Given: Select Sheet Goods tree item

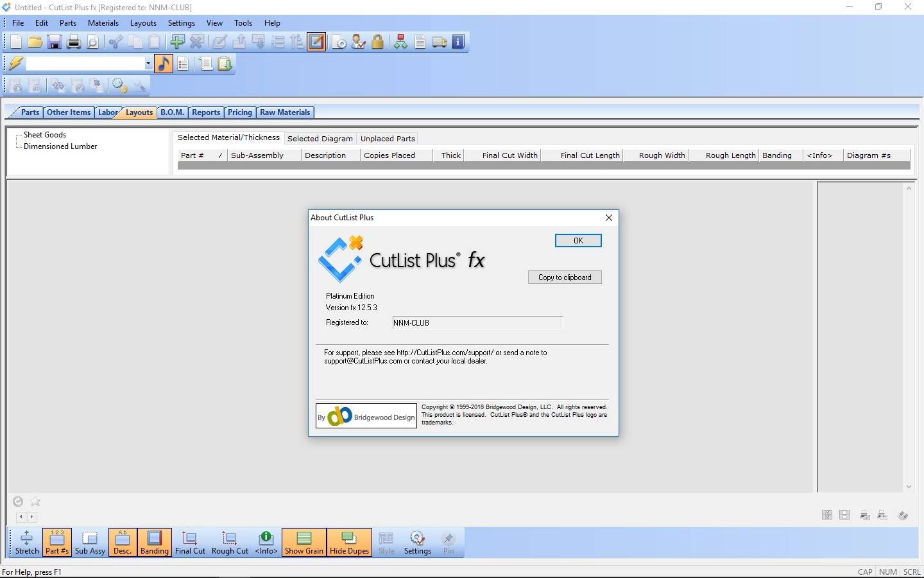Looking at the screenshot, I should (45, 135).
